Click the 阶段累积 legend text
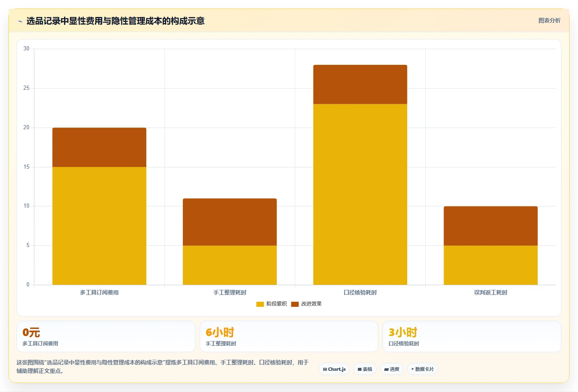This screenshot has width=578, height=392. (276, 304)
